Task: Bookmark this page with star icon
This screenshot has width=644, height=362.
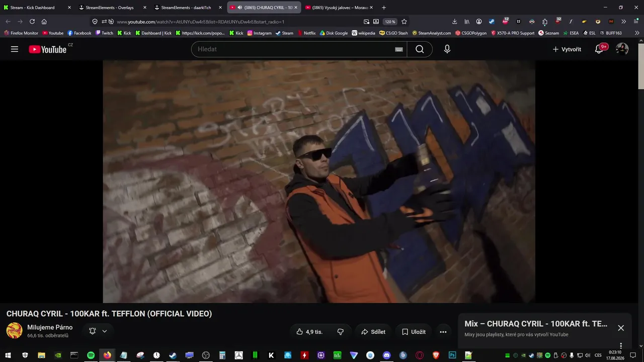Action: coord(404,22)
